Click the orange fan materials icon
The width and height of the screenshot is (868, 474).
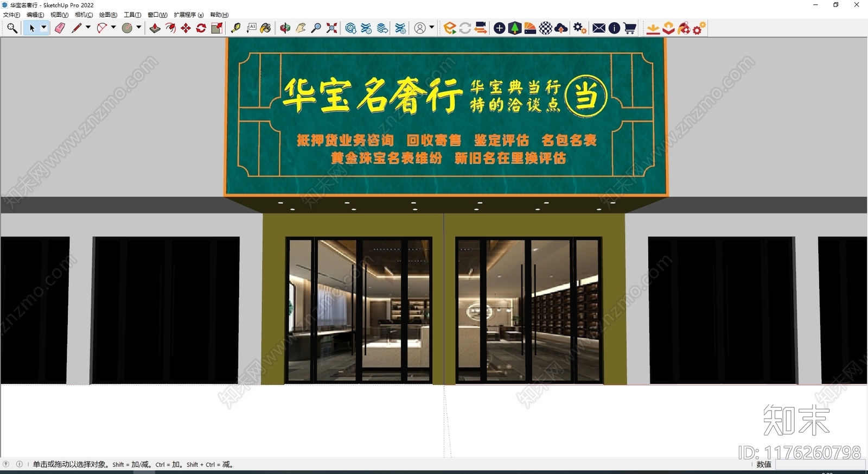(530, 28)
